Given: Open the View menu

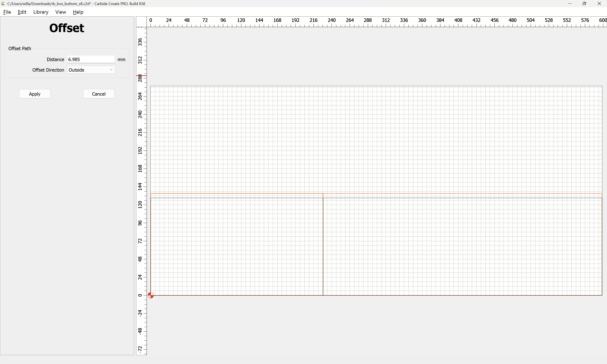Looking at the screenshot, I should coord(60,12).
